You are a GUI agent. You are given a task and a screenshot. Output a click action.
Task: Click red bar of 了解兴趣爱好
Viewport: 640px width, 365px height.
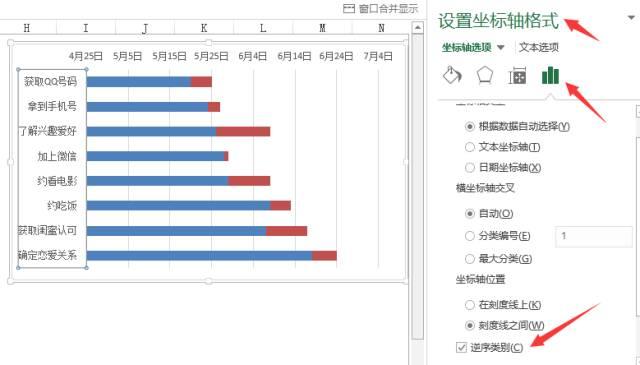(243, 131)
